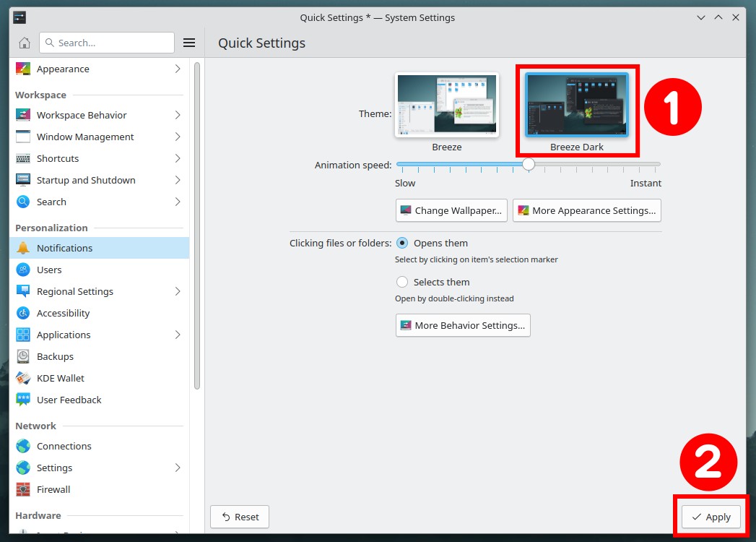This screenshot has height=542, width=756.
Task: Click the network Settings globe icon
Action: (22, 468)
